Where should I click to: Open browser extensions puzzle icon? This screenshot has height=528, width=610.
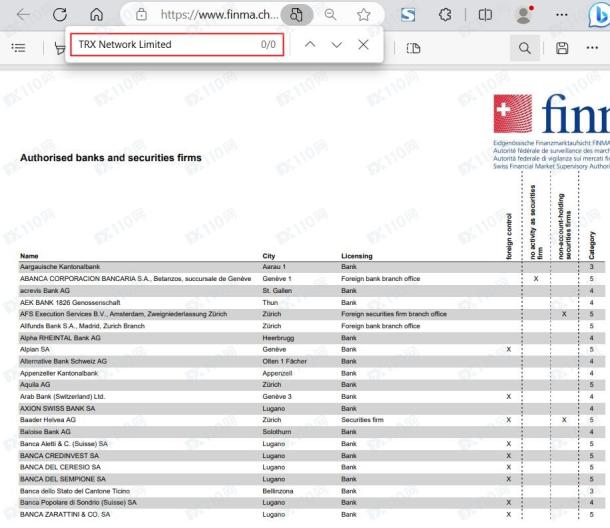pyautogui.click(x=445, y=15)
